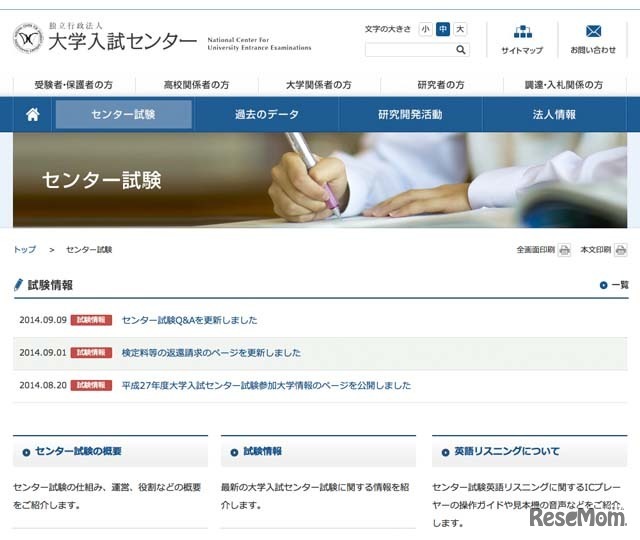The height and width of the screenshot is (540, 640).
Task: Open the site map icon
Action: click(x=522, y=31)
